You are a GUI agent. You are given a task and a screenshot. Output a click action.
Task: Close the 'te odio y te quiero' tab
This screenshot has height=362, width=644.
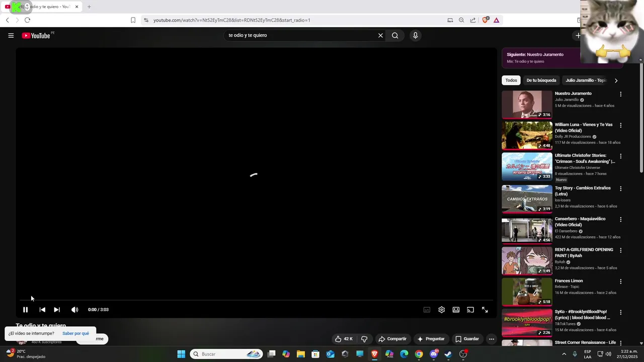click(76, 7)
